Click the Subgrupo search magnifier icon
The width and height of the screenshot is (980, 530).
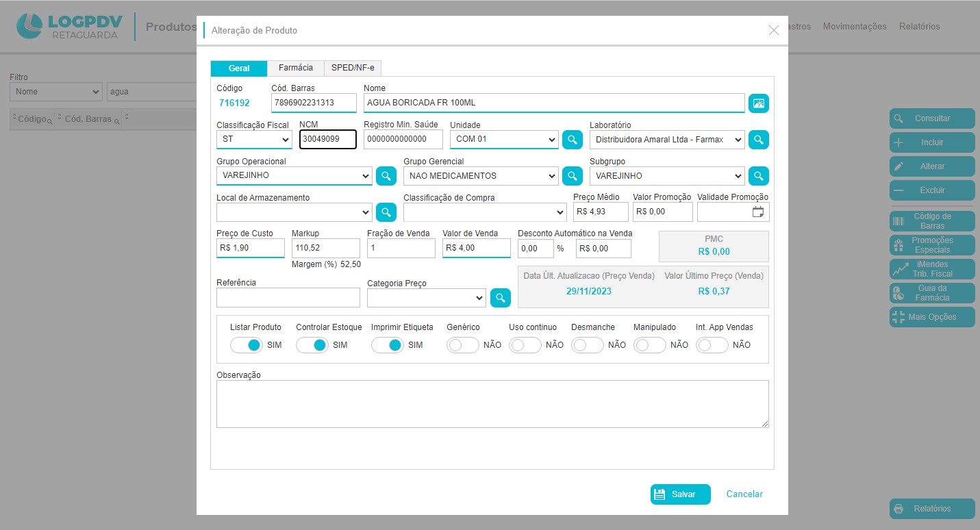(758, 176)
